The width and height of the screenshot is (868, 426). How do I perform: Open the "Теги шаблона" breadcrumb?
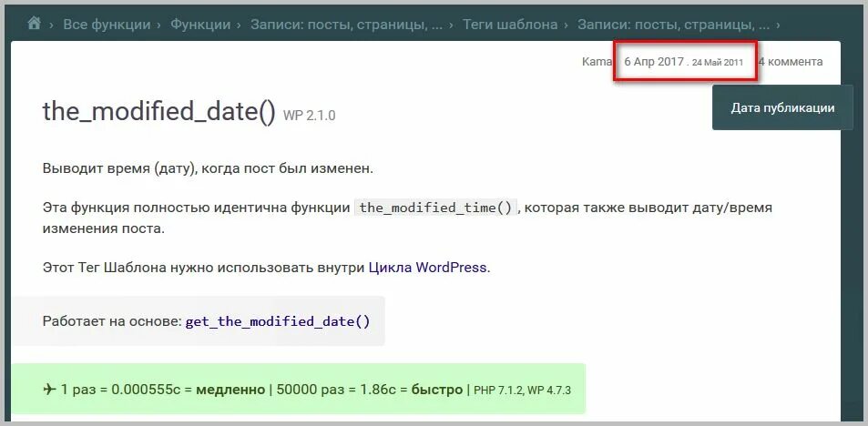pyautogui.click(x=510, y=25)
